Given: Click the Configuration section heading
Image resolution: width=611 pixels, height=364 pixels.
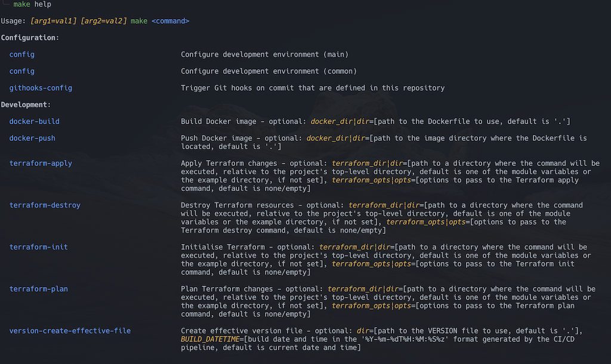Looking at the screenshot, I should (x=30, y=38).
